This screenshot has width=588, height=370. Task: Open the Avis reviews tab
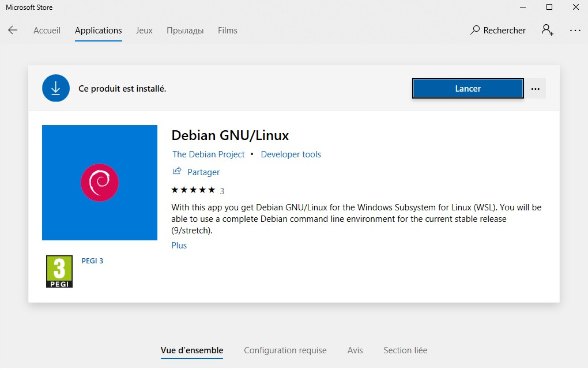click(355, 350)
